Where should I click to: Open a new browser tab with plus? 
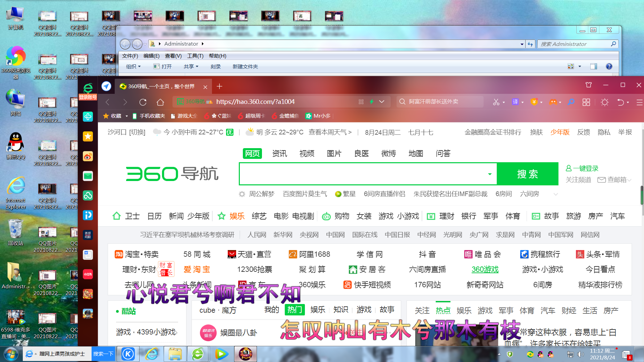point(219,86)
